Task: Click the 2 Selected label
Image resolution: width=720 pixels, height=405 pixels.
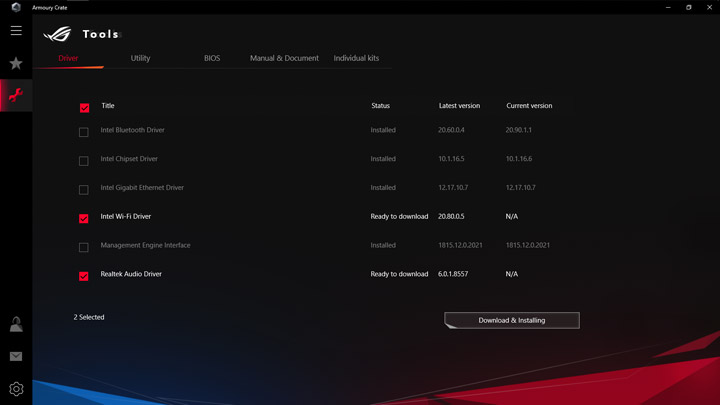Action: point(89,317)
